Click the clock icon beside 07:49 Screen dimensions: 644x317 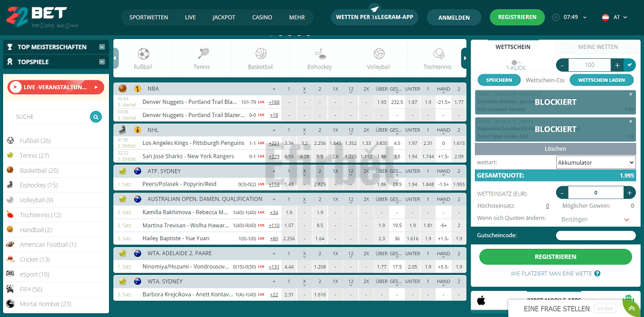(556, 17)
